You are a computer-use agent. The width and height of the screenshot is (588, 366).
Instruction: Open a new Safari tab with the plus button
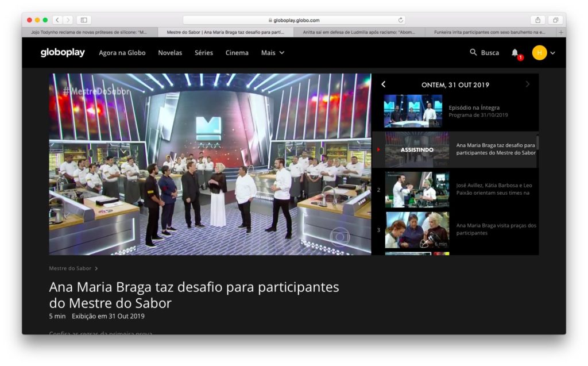561,32
